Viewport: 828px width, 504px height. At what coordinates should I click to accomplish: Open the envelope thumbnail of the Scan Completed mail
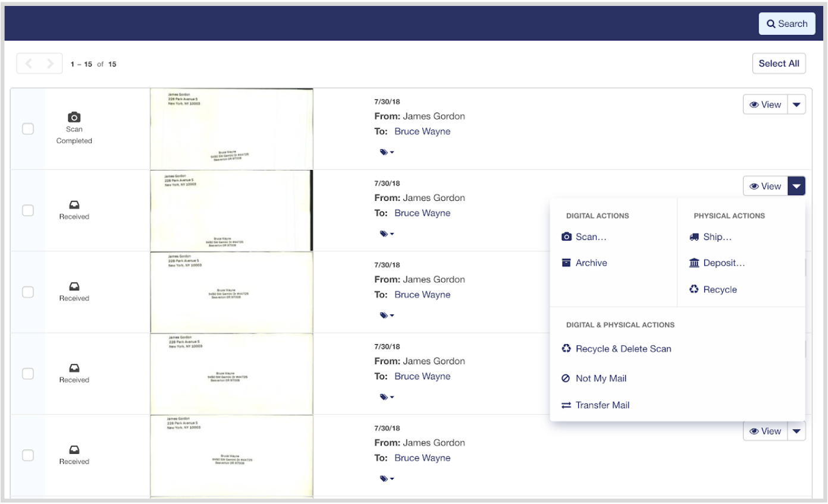[231, 129]
